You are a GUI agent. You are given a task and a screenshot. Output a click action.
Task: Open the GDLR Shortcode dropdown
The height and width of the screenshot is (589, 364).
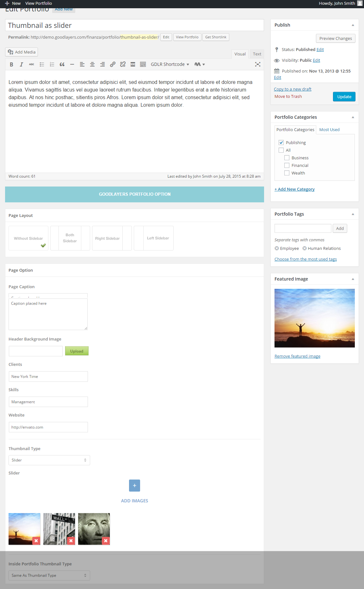pyautogui.click(x=170, y=64)
